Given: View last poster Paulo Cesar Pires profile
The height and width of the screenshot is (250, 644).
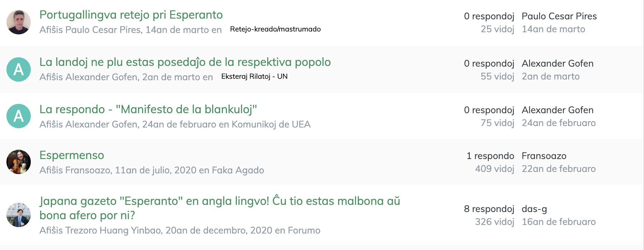Looking at the screenshot, I should tap(559, 16).
